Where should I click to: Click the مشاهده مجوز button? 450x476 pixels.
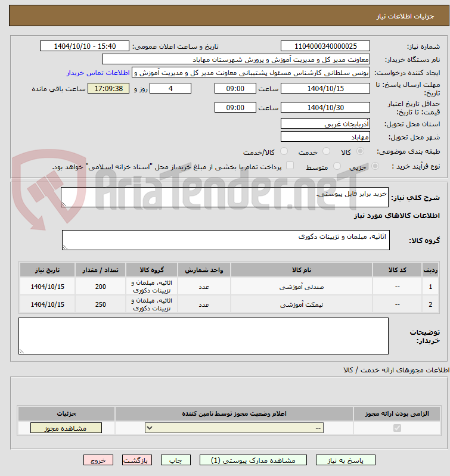(66, 428)
